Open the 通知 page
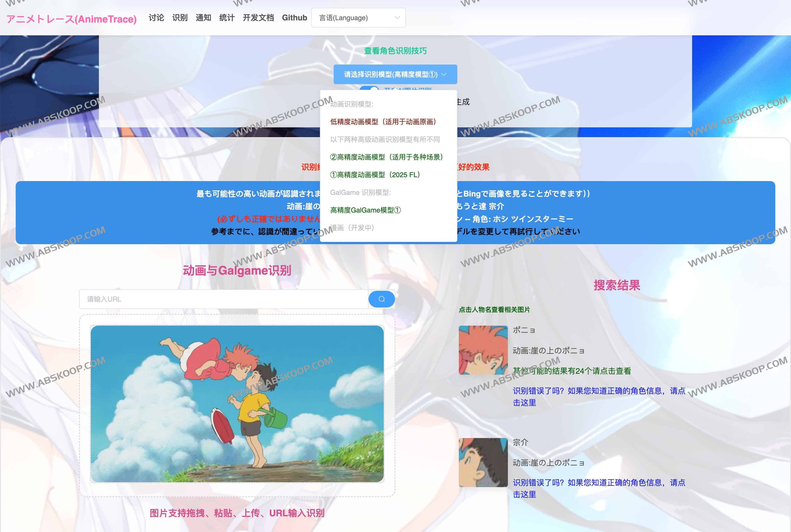The width and height of the screenshot is (791, 532). [203, 18]
